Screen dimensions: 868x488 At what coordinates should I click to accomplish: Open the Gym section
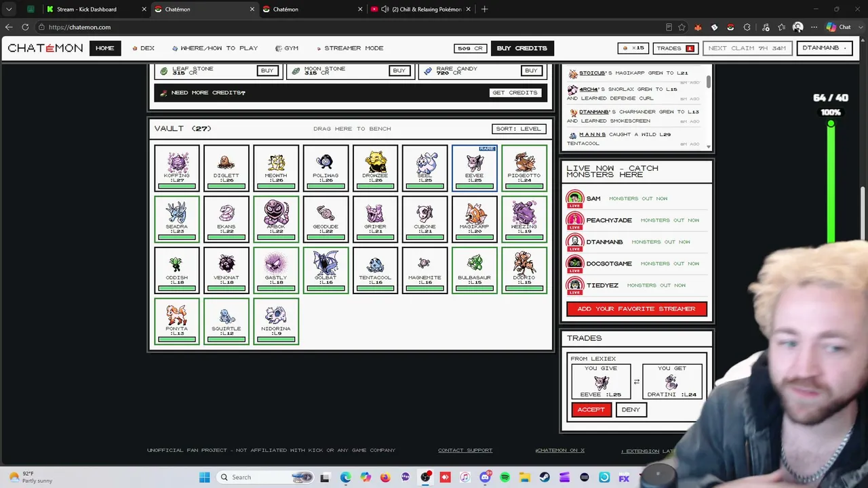[287, 48]
